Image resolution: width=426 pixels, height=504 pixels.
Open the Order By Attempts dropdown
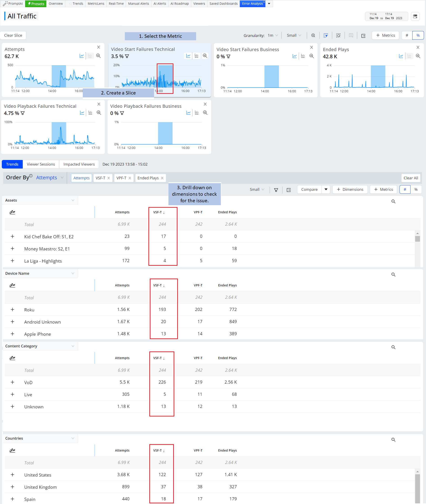[49, 178]
